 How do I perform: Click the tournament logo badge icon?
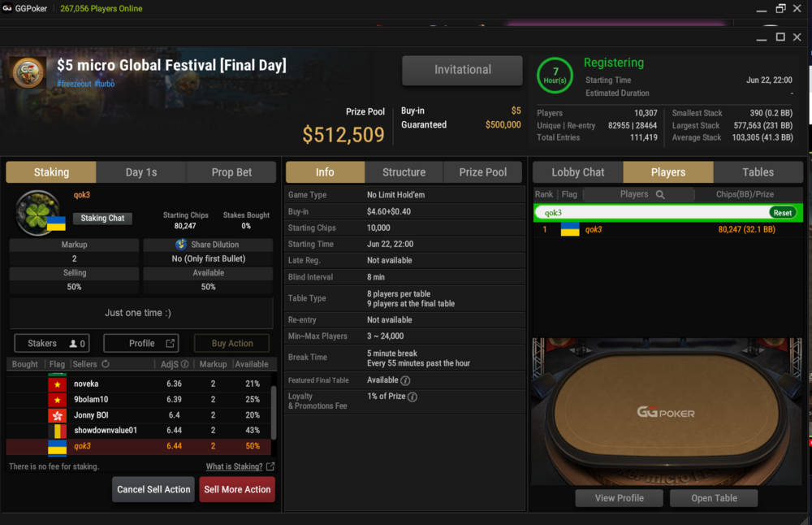click(x=28, y=72)
